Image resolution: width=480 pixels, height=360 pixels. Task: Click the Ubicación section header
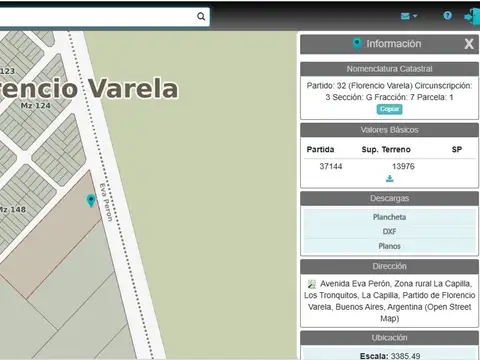pyautogui.click(x=389, y=338)
